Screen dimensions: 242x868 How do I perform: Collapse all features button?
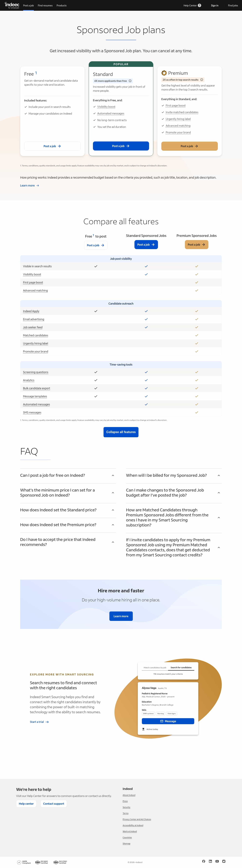pyautogui.click(x=121, y=432)
